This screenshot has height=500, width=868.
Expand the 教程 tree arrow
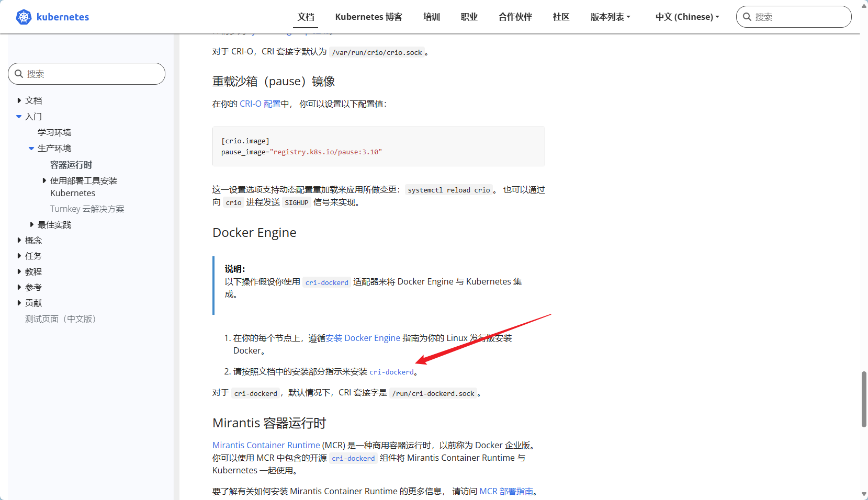19,271
